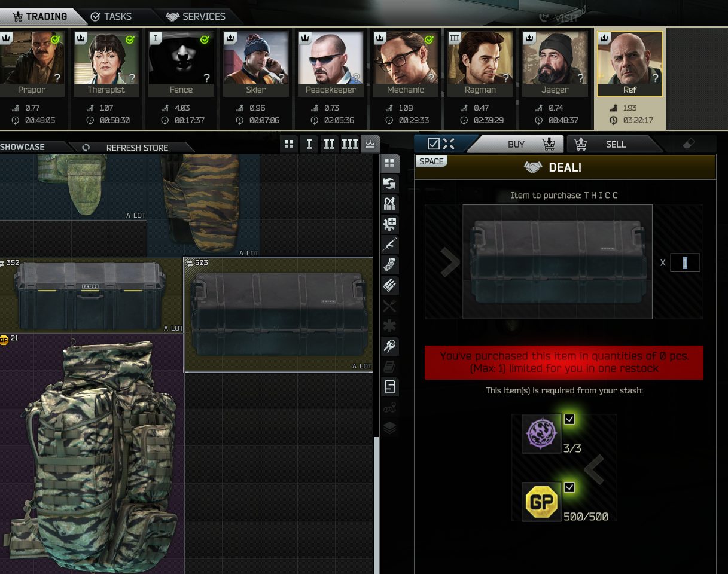The image size is (728, 574).
Task: Select the maps category icon
Action: [390, 407]
